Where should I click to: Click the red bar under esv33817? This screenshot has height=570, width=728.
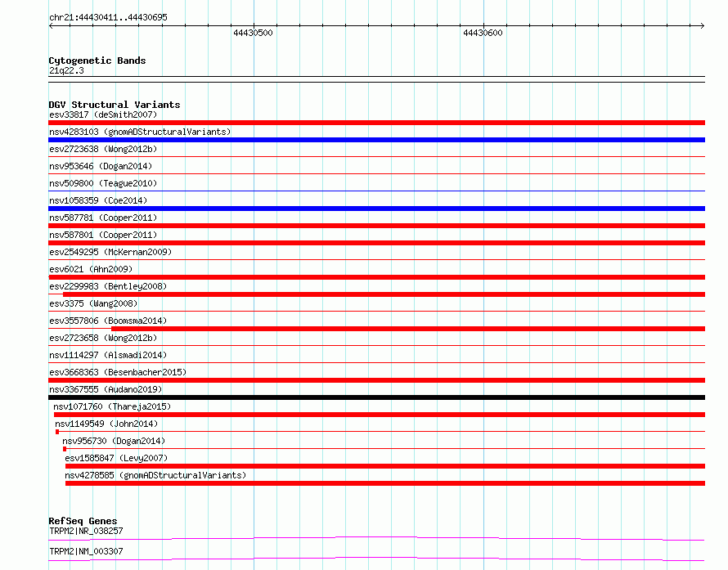[376, 123]
